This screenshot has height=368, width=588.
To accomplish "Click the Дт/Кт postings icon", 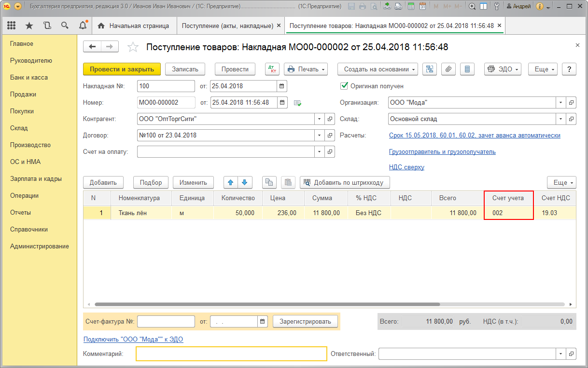I will coord(272,69).
